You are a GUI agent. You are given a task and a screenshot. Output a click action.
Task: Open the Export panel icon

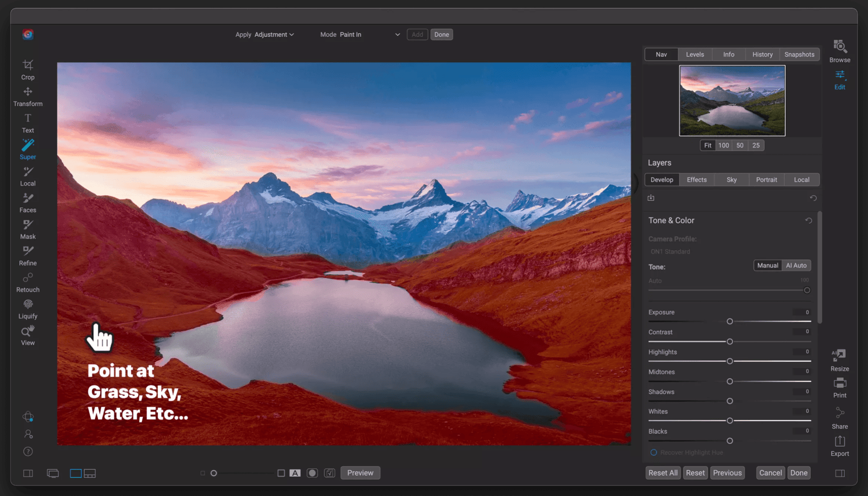[839, 446]
